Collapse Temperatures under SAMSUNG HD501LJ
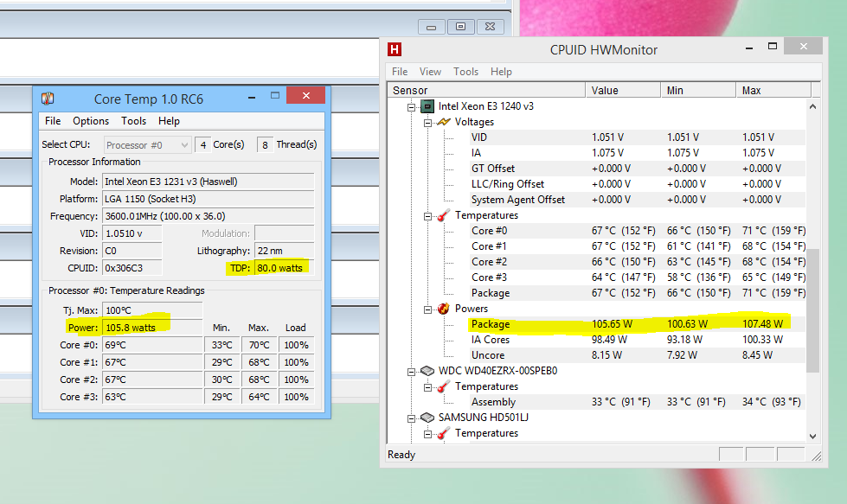847x504 pixels. (427, 434)
